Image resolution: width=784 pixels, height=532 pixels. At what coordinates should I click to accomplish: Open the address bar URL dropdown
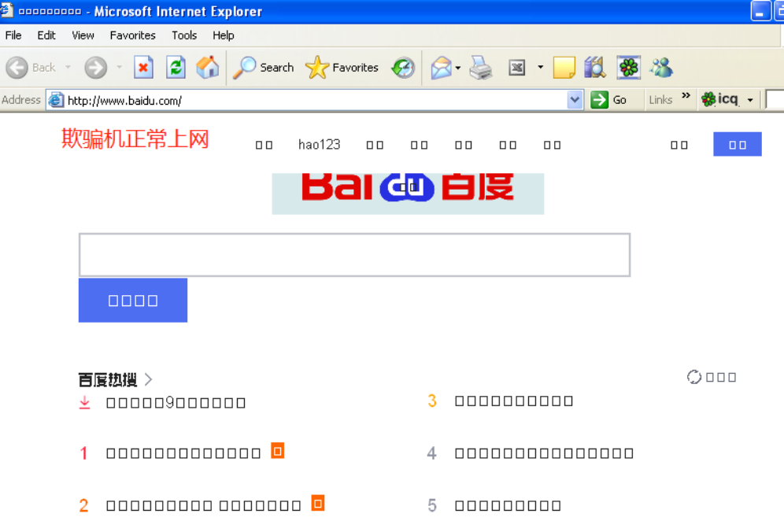(x=575, y=100)
